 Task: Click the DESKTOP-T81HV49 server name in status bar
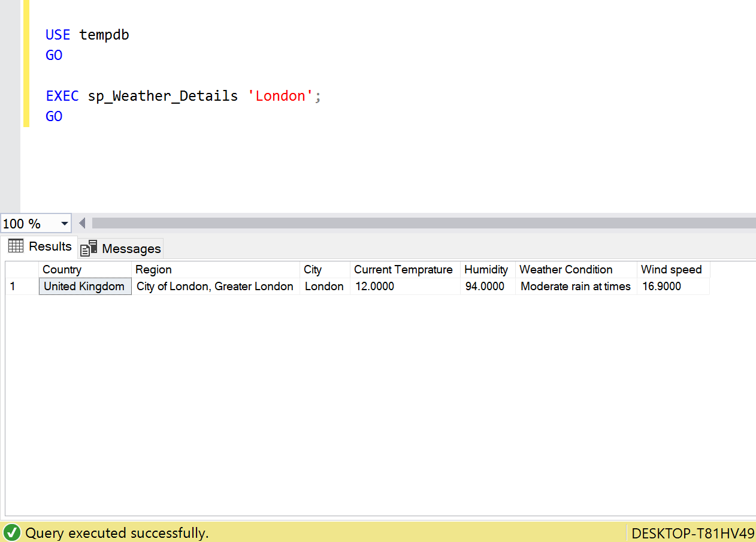click(x=693, y=533)
